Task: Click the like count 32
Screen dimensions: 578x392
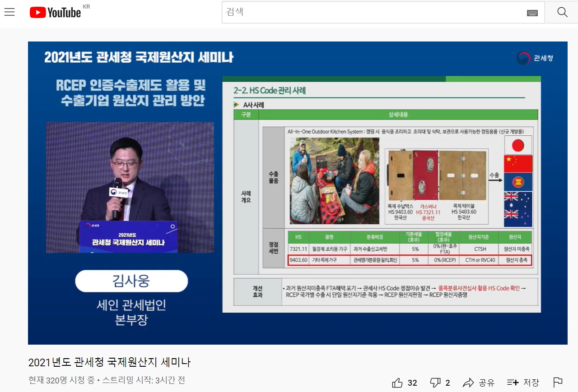Action: pyautogui.click(x=412, y=383)
